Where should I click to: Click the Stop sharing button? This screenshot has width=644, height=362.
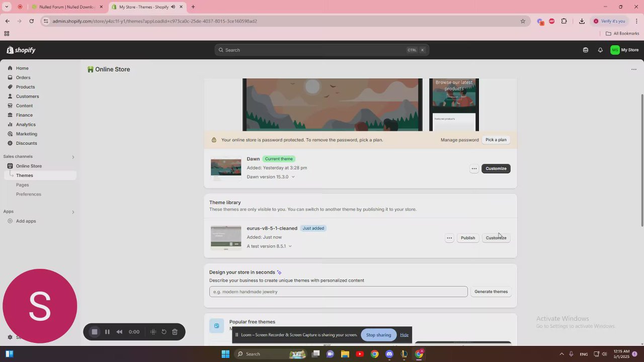point(378,335)
